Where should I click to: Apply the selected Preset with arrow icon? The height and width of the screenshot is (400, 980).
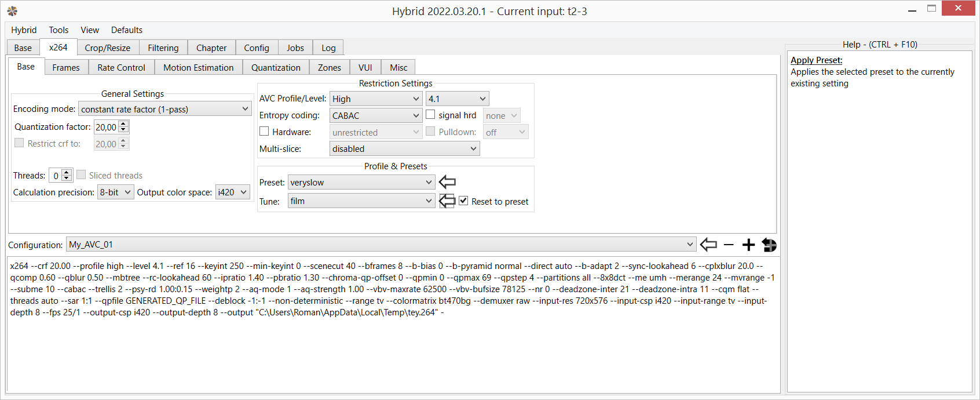(447, 182)
